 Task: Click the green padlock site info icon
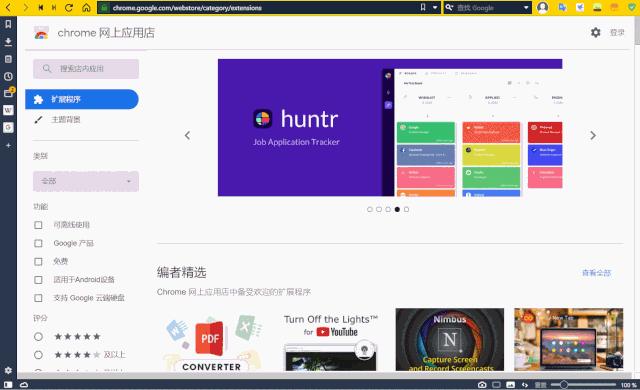point(104,7)
